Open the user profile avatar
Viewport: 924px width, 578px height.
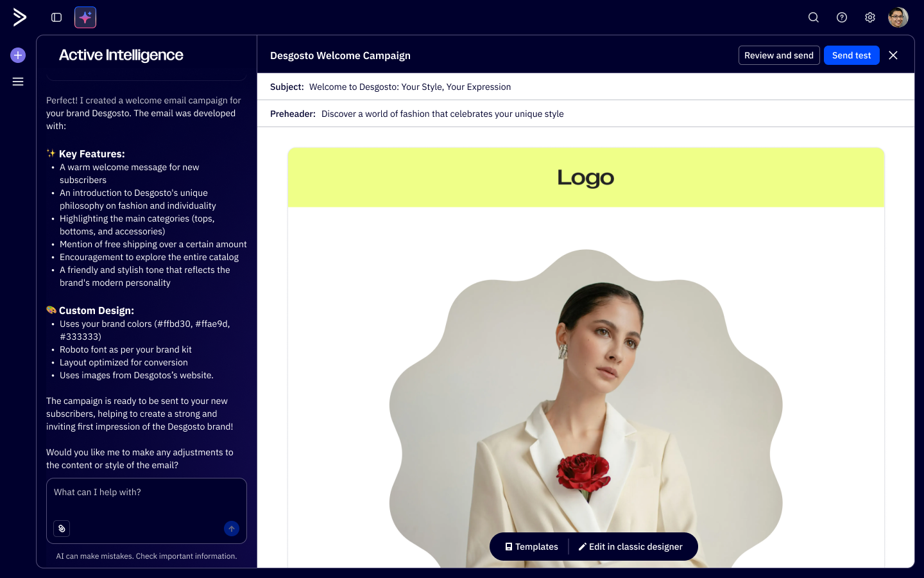[x=898, y=17]
